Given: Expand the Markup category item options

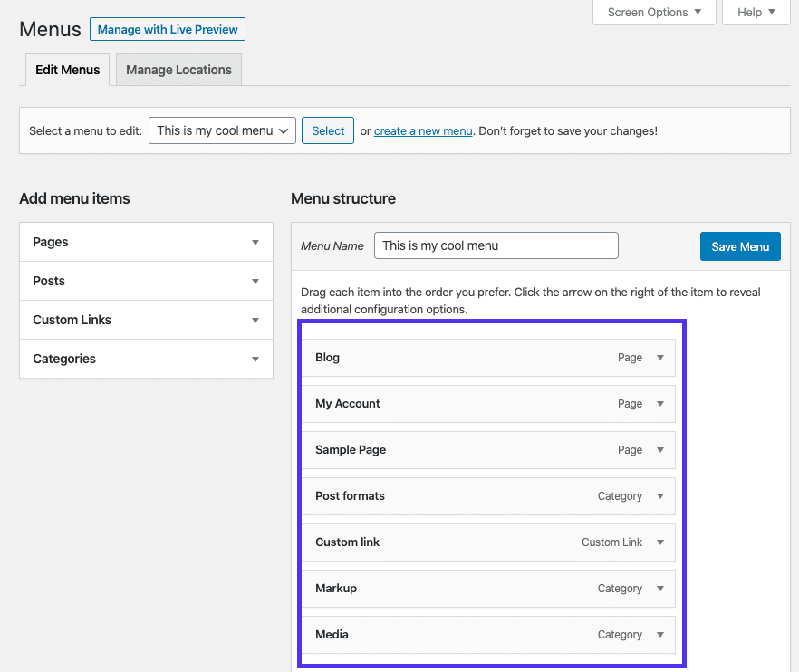Looking at the screenshot, I should pos(660,589).
